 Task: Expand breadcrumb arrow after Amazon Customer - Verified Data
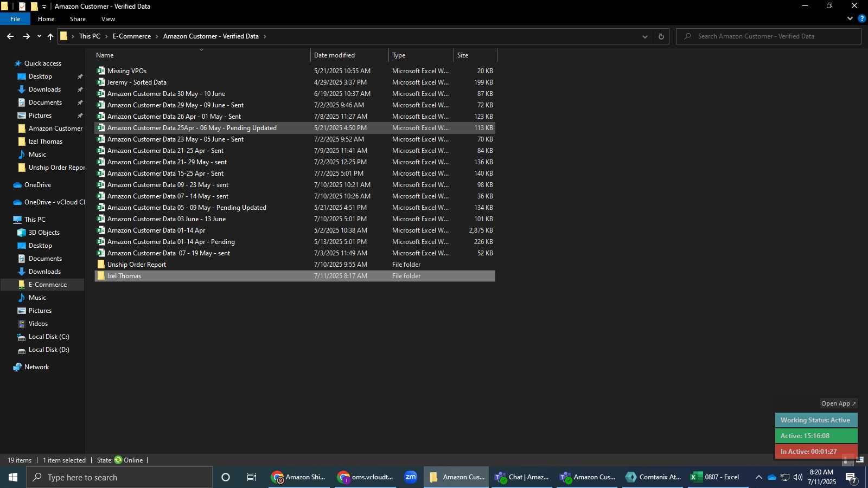click(265, 36)
